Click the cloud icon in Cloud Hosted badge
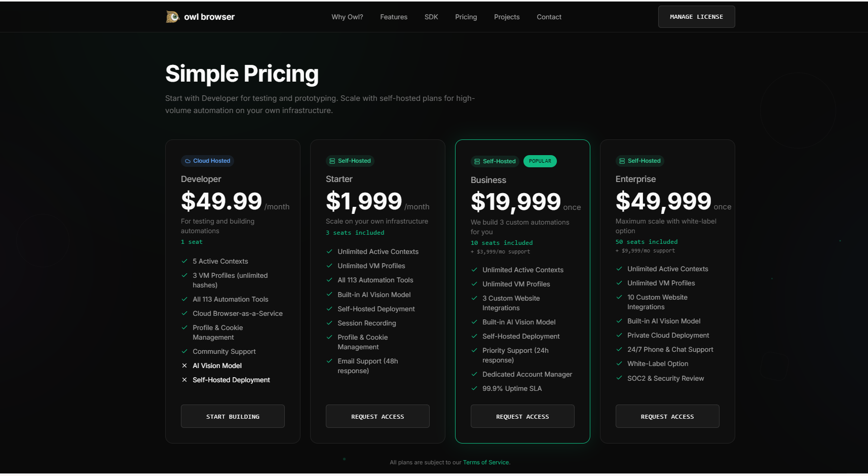 pos(187,161)
